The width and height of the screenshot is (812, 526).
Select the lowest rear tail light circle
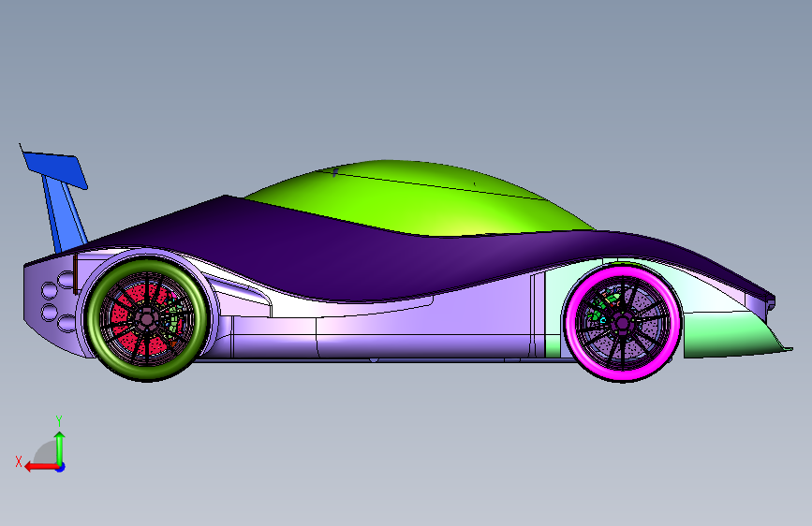66,323
